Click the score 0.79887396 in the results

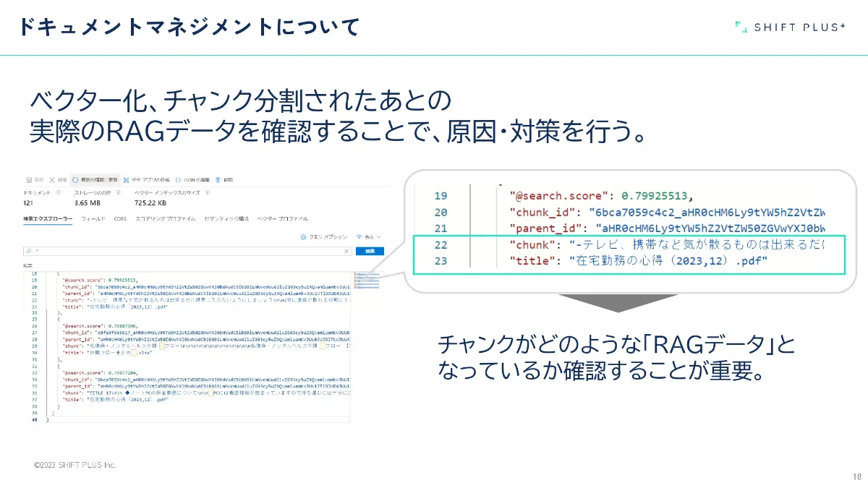tap(122, 326)
